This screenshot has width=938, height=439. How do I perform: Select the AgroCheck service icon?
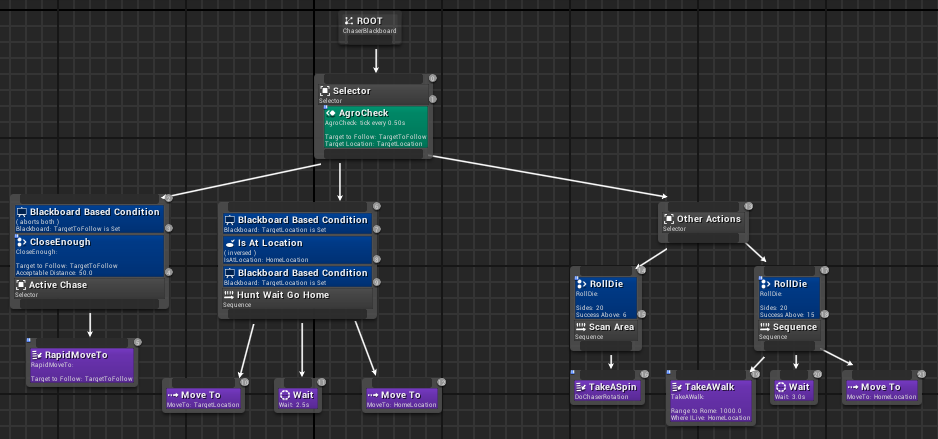(x=330, y=113)
